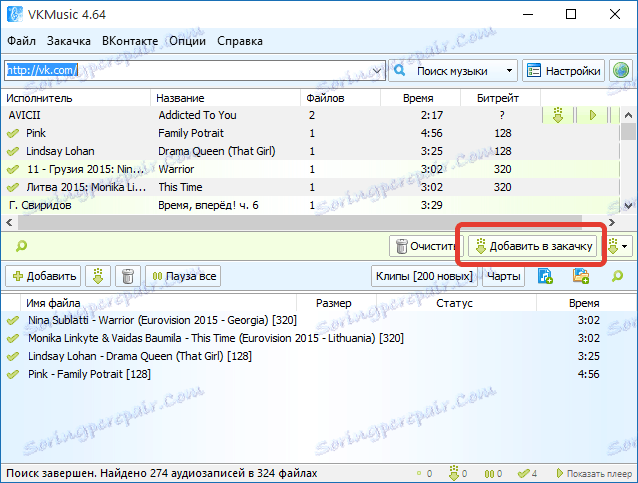Image resolution: width=638 pixels, height=483 pixels.
Task: Click the trash bin icon in download toolbar
Action: click(x=128, y=276)
